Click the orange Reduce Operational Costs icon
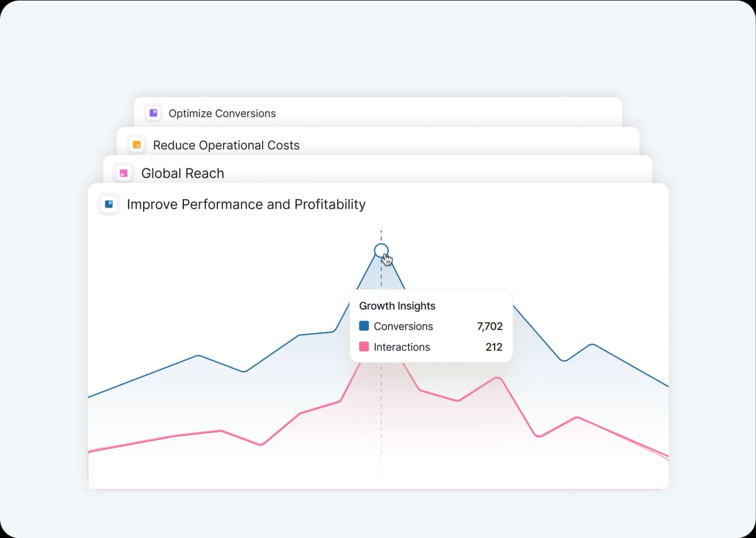The width and height of the screenshot is (756, 538). 137,145
